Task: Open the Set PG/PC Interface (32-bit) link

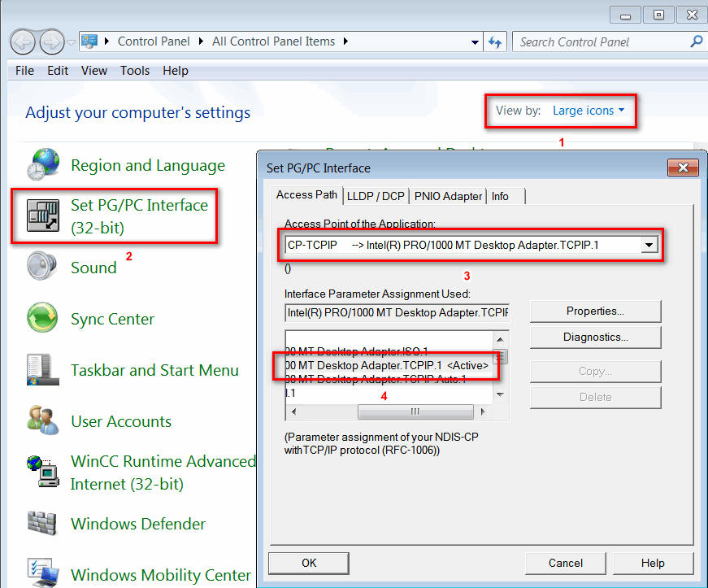Action: click(140, 216)
